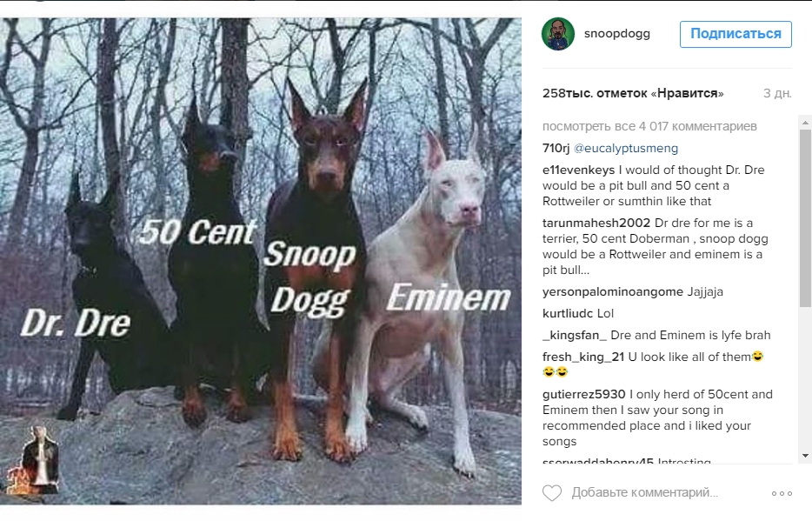Image resolution: width=812 pixels, height=521 pixels.
Task: Click the Подписаться follow button
Action: click(x=735, y=34)
